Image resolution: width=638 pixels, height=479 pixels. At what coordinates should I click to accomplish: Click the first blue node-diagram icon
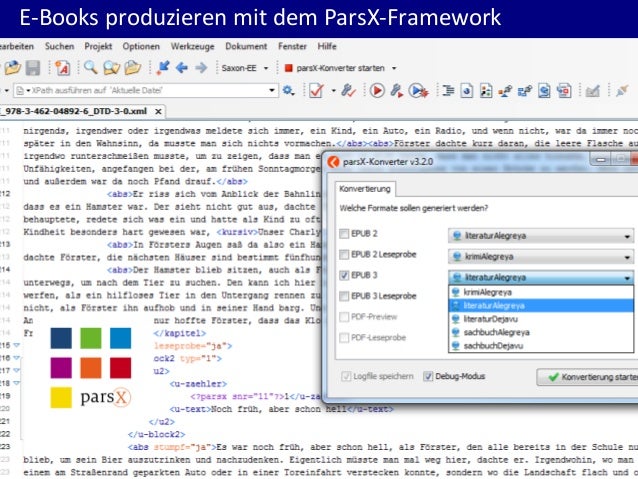505,90
